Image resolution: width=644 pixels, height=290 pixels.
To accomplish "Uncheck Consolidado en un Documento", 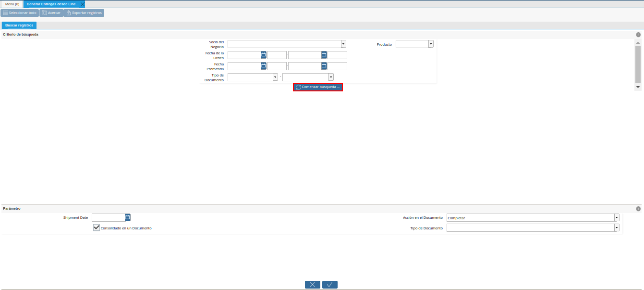I will (x=97, y=227).
